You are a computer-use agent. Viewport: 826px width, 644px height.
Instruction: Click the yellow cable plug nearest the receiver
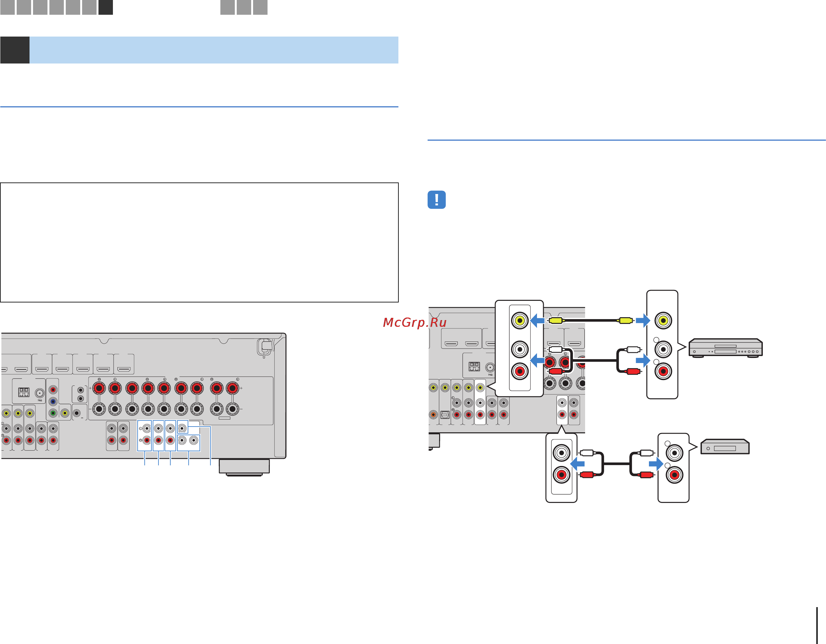tap(556, 320)
